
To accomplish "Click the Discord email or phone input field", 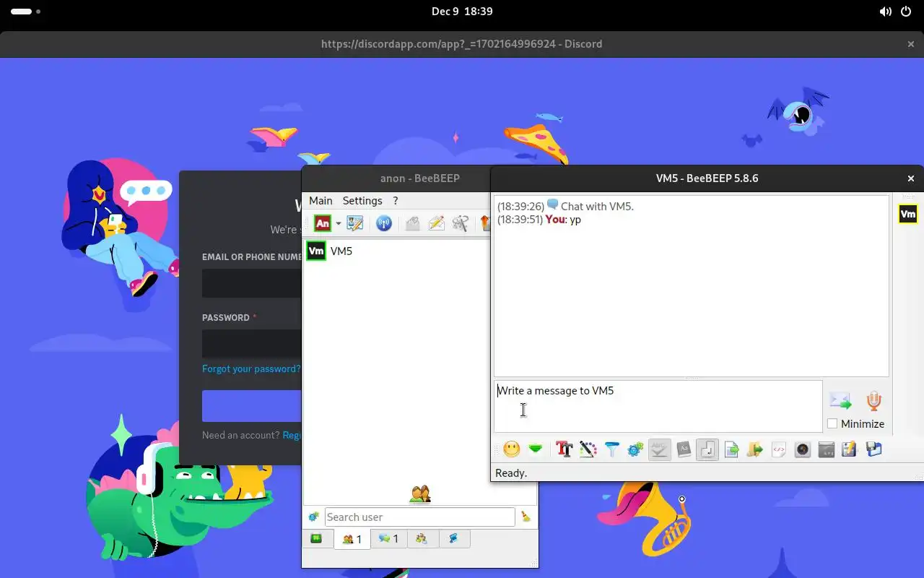I will coord(251,283).
